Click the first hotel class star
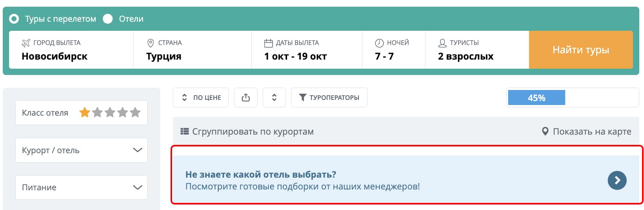 pos(85,112)
